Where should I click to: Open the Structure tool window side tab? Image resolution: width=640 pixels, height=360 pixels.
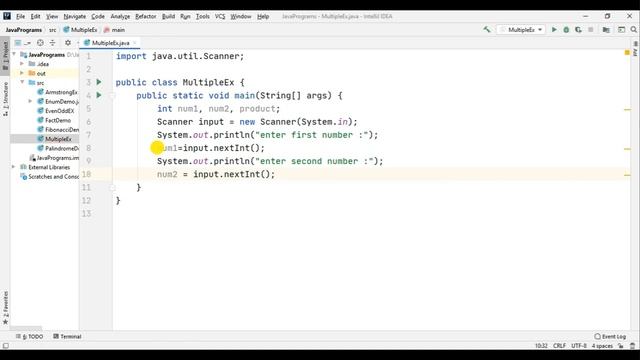(5, 99)
